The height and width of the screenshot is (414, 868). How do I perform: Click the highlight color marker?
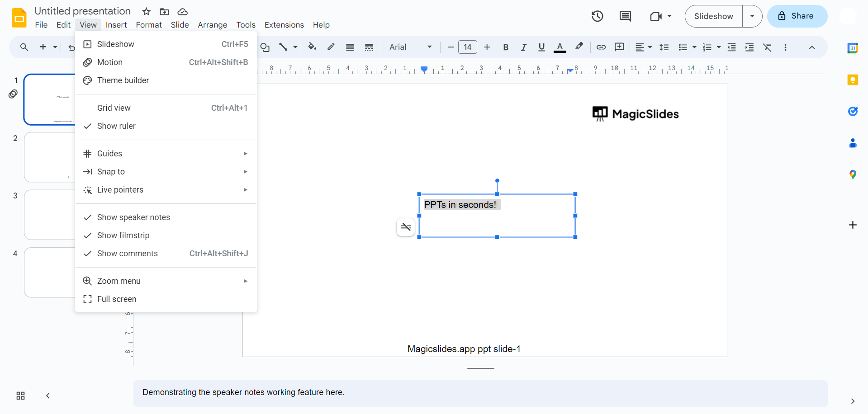coord(579,47)
